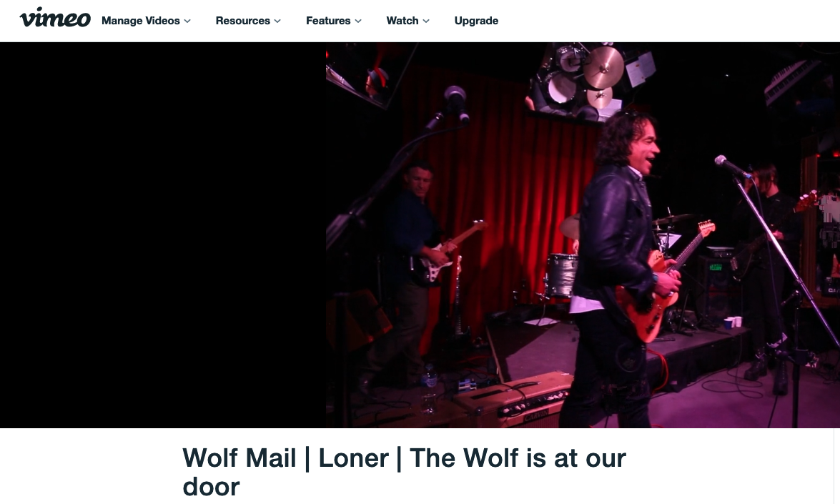Click the microphone on the right stand
Image resolution: width=840 pixels, height=504 pixels.
731,166
